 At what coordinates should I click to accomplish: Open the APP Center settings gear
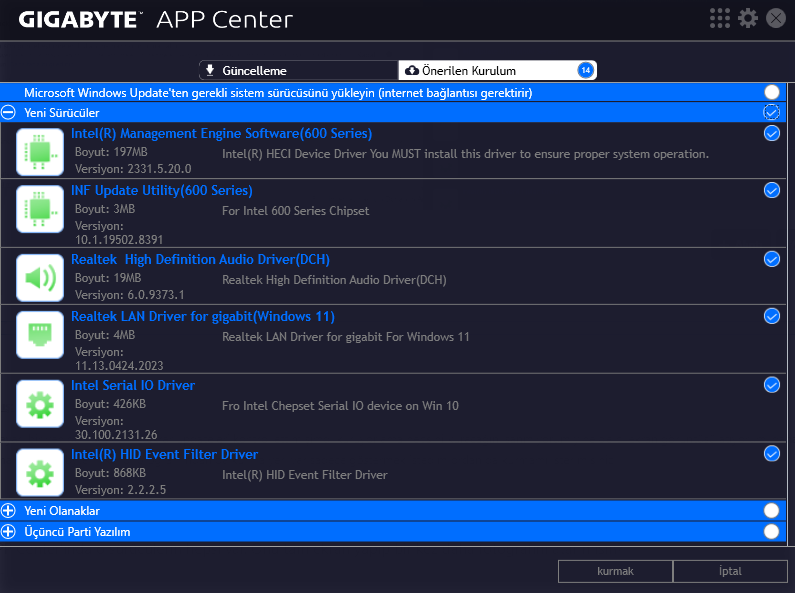click(748, 18)
